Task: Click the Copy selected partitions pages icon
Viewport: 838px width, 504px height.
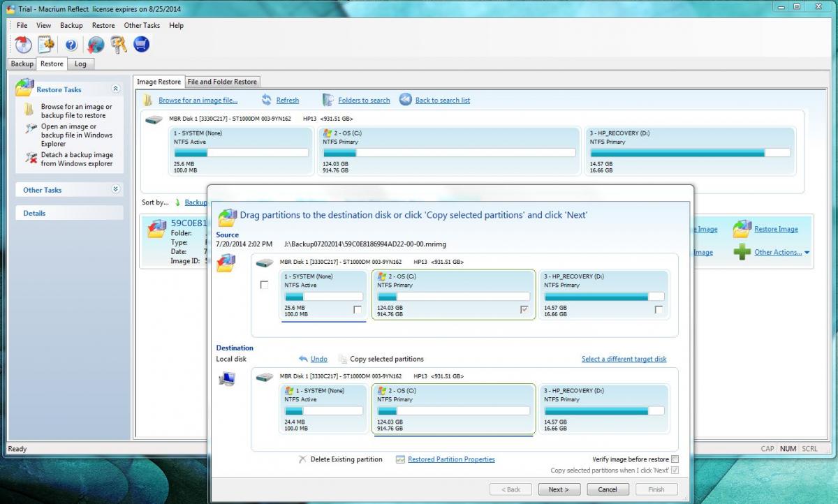Action: (343, 359)
